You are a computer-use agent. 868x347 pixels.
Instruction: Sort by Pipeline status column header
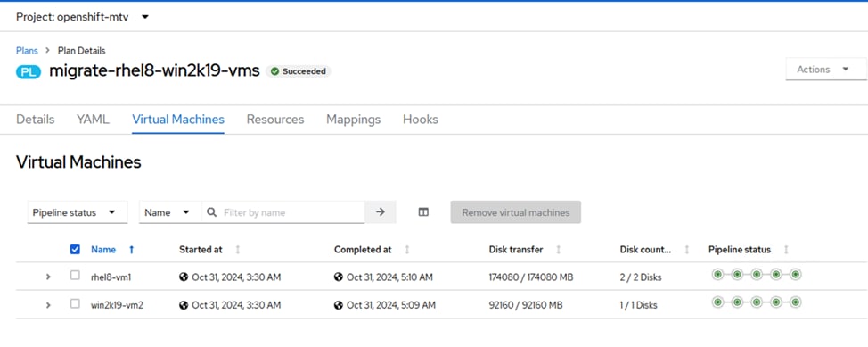(740, 250)
